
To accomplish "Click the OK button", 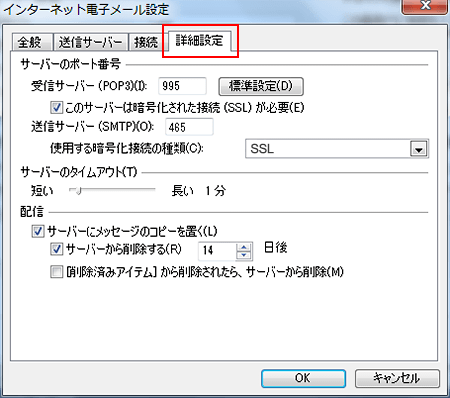I will [303, 378].
